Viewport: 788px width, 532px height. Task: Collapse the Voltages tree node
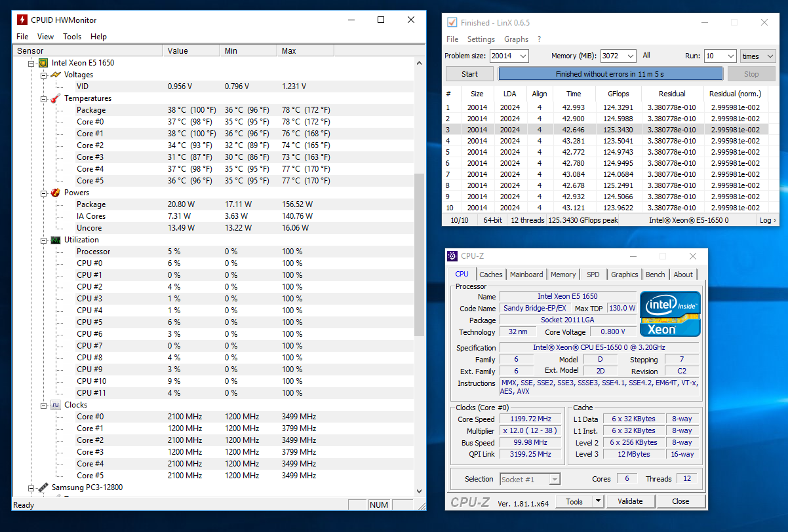(44, 75)
